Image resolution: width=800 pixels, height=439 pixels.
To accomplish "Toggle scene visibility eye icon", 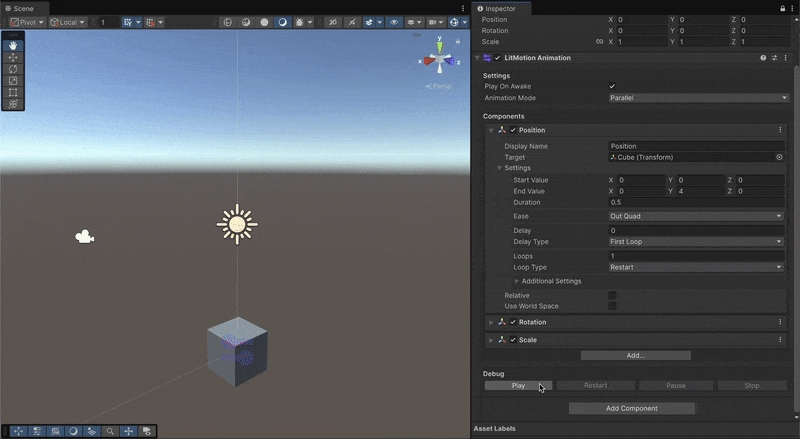I will point(393,22).
